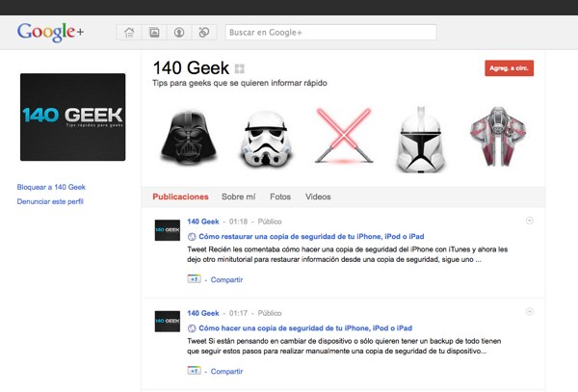Image resolution: width=578 pixels, height=392 pixels.
Task: Click 140 Geek author name on 01:18 post
Action: [x=203, y=222]
